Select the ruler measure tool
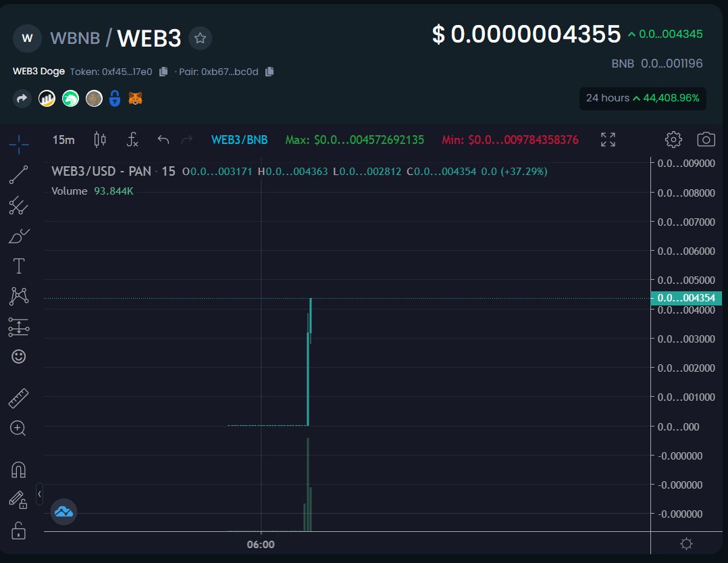 (19, 399)
